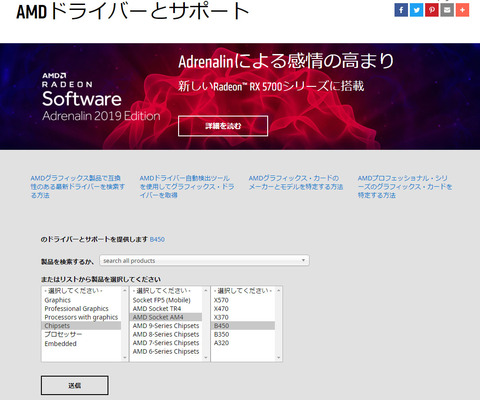Image resolution: width=480 pixels, height=400 pixels.
Task: Click scroll down arrow of chipset model list
Action: point(279,358)
